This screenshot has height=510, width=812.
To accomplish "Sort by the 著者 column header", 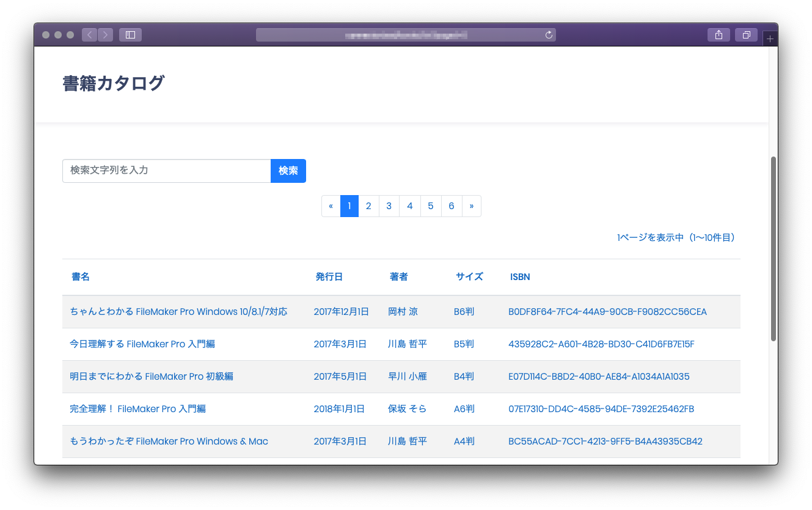I will click(x=399, y=277).
